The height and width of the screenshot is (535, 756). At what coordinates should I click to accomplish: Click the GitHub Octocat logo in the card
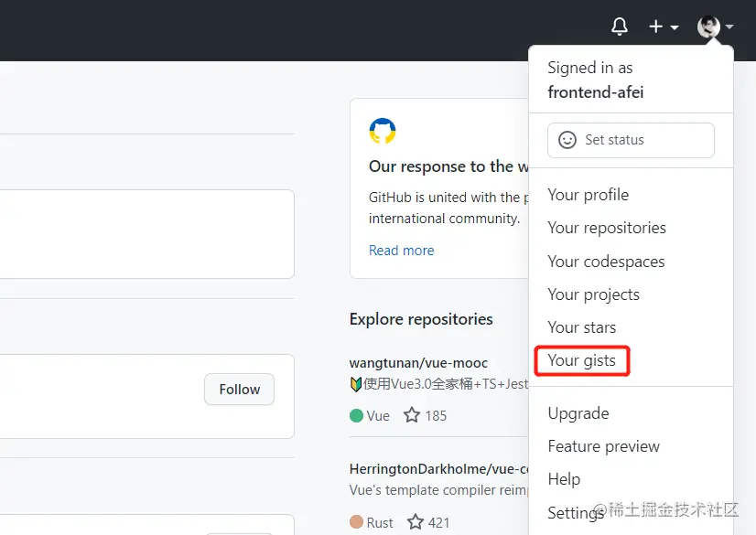pyautogui.click(x=383, y=131)
